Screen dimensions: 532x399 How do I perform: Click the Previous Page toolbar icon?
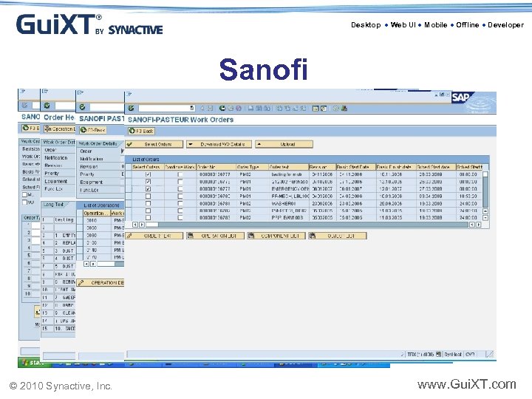pyautogui.click(x=287, y=108)
